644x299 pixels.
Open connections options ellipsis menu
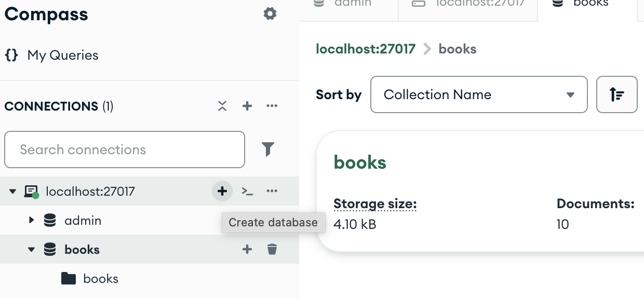tap(272, 106)
